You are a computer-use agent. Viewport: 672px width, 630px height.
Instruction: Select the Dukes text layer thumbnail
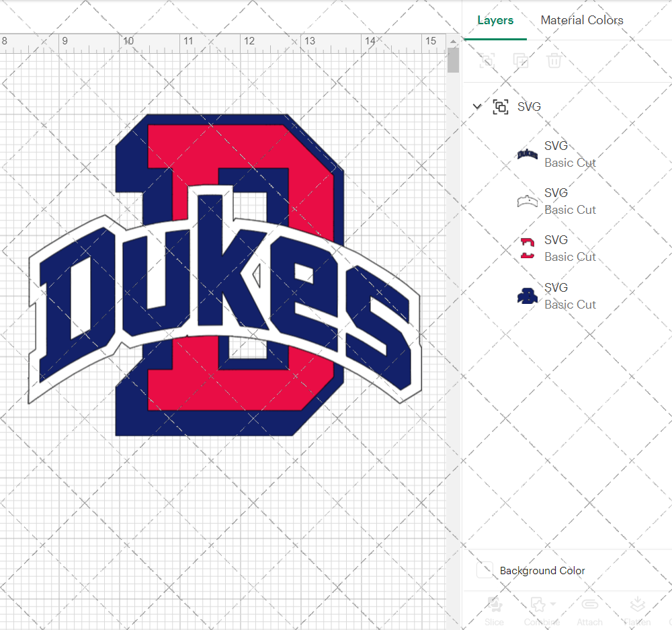(x=527, y=154)
